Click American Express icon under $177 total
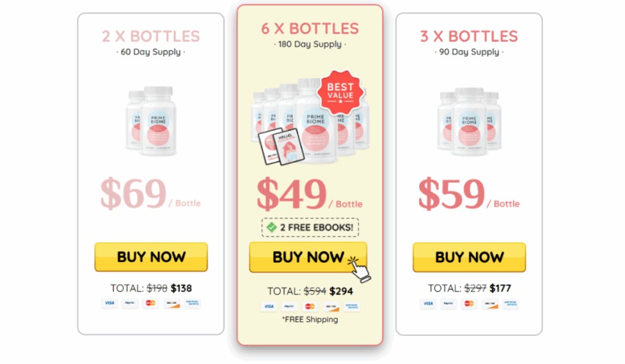Image resolution: width=625 pixels, height=364 pixels. click(511, 304)
